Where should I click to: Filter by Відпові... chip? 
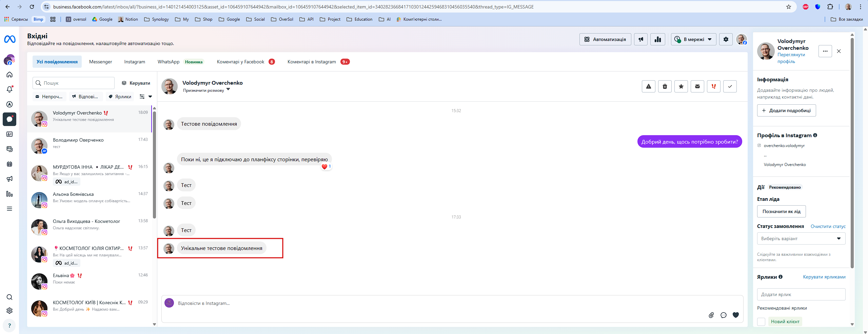point(85,97)
